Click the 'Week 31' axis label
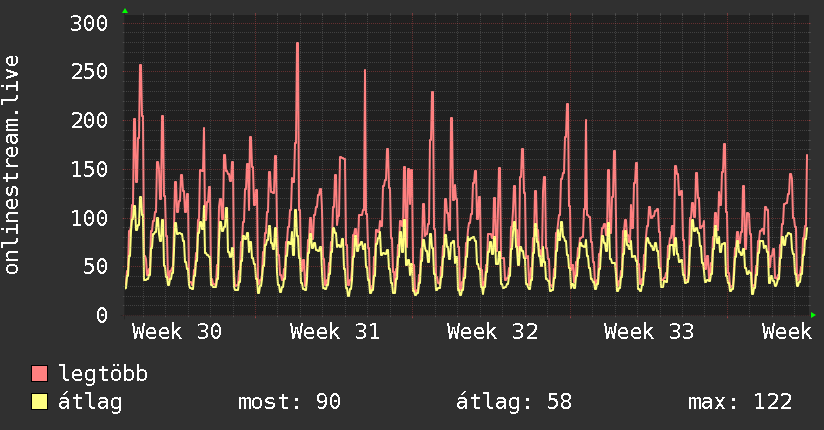 [335, 332]
